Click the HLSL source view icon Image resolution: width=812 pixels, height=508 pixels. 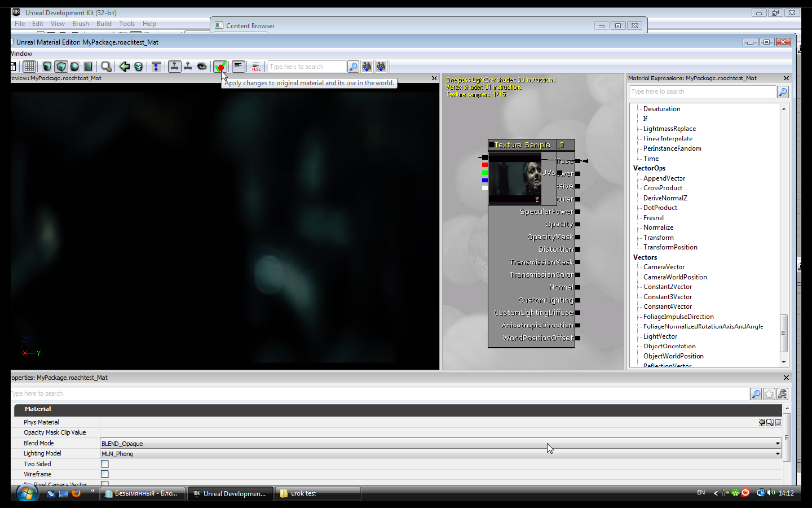(x=256, y=67)
